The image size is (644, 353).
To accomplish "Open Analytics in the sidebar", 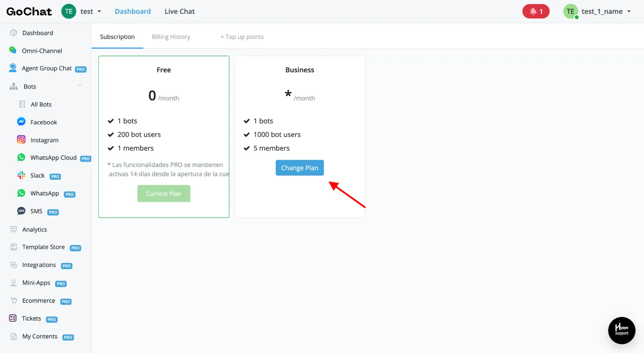I will (x=35, y=230).
